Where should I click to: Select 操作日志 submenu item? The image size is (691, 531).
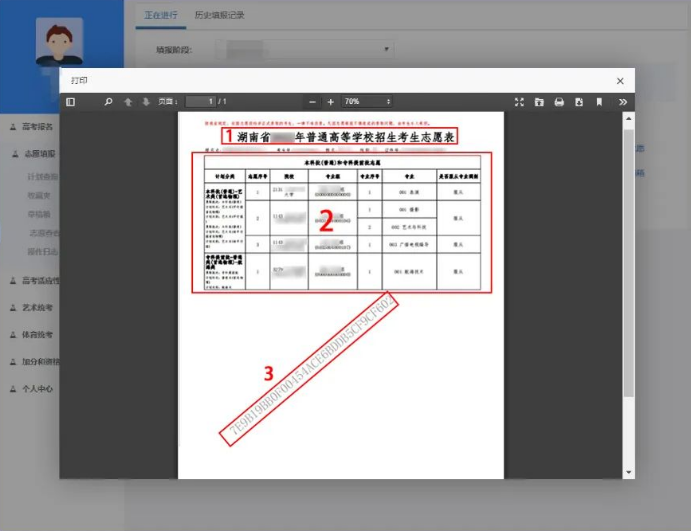[x=43, y=252]
